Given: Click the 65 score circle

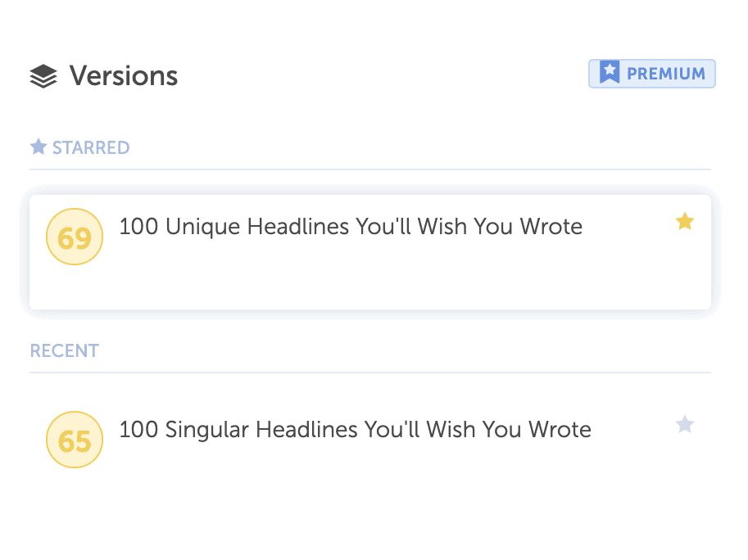Looking at the screenshot, I should tap(75, 440).
